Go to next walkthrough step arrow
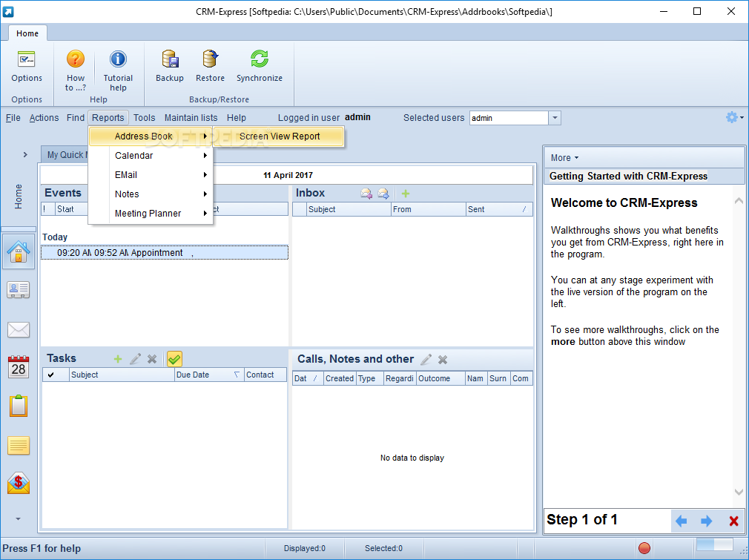This screenshot has height=560, width=749. pos(706,521)
